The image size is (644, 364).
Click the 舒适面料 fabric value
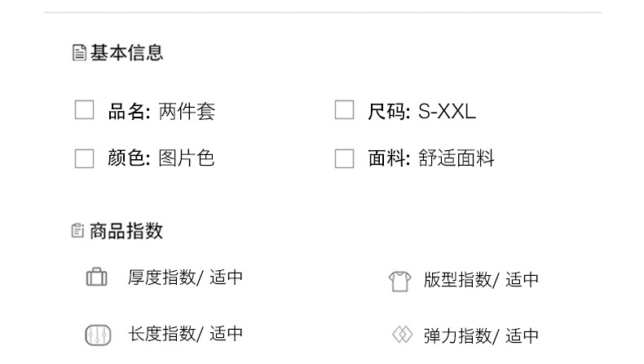[x=457, y=158]
